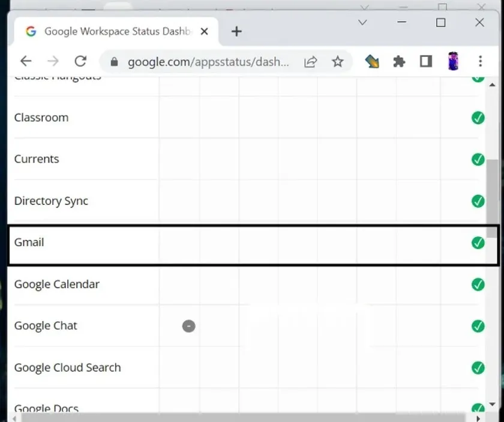Maximize the Chrome window
The width and height of the screenshot is (504, 422).
(440, 23)
